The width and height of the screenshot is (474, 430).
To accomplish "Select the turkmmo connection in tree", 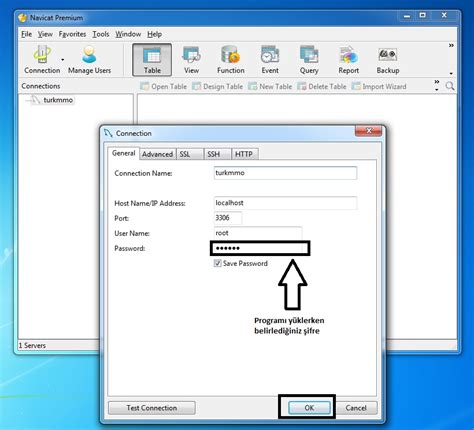I will click(x=58, y=100).
